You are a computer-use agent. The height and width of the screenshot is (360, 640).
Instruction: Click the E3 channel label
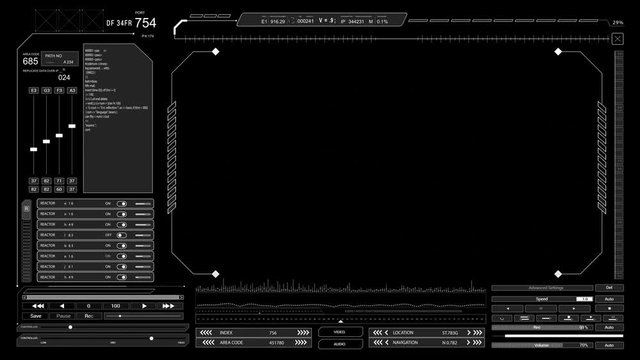pyautogui.click(x=33, y=90)
